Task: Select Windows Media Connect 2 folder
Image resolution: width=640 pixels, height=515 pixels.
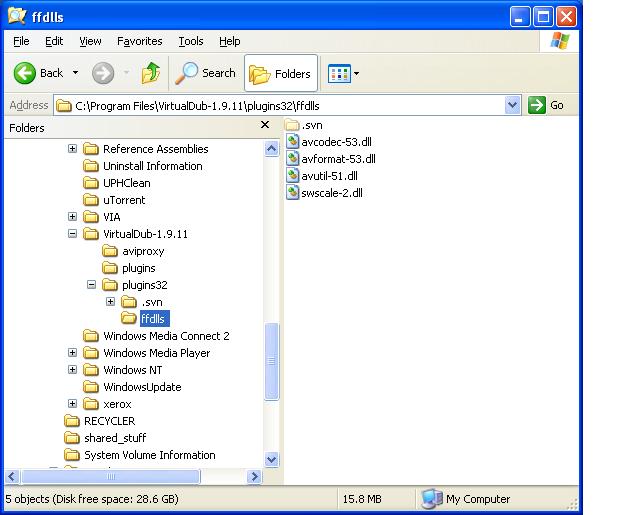Action: 166,336
